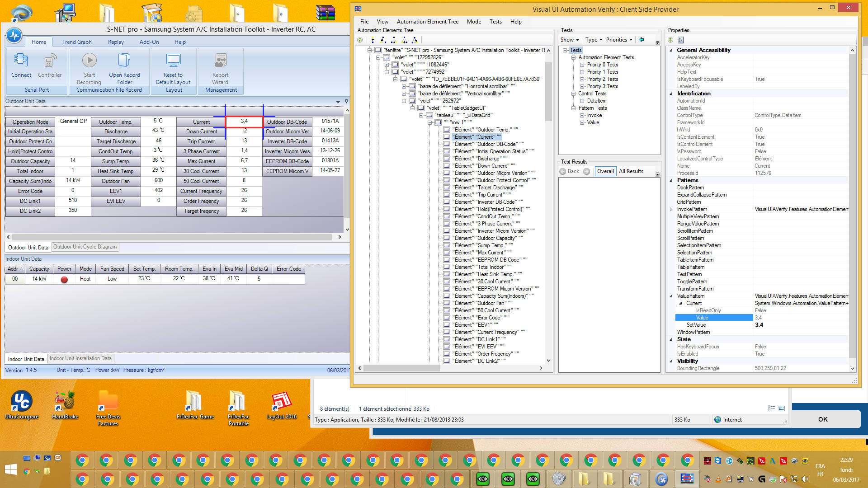Viewport: 868px width, 488px height.
Task: Click the horizontal scrollbar under Outdoor Unit Data
Action: point(172,237)
